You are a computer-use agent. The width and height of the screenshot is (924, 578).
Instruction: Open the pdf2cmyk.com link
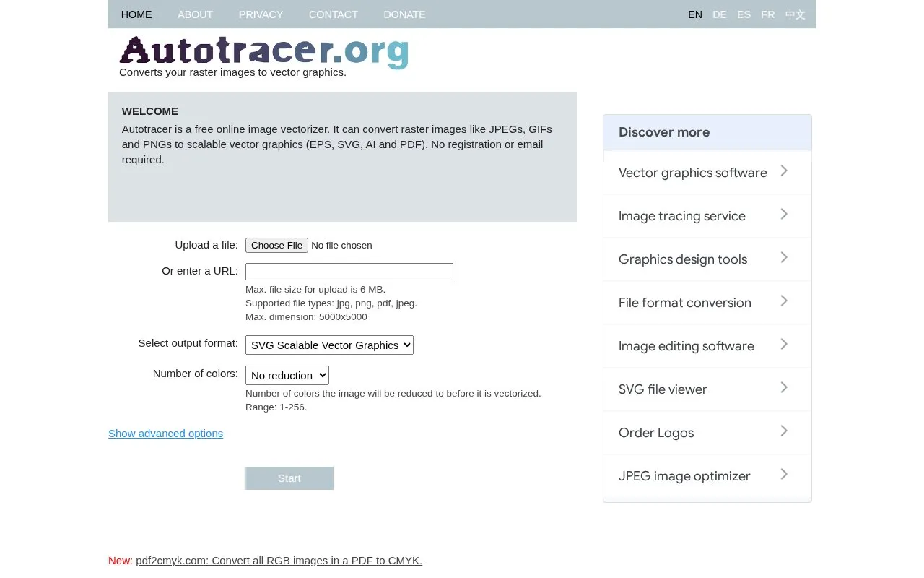tap(279, 561)
